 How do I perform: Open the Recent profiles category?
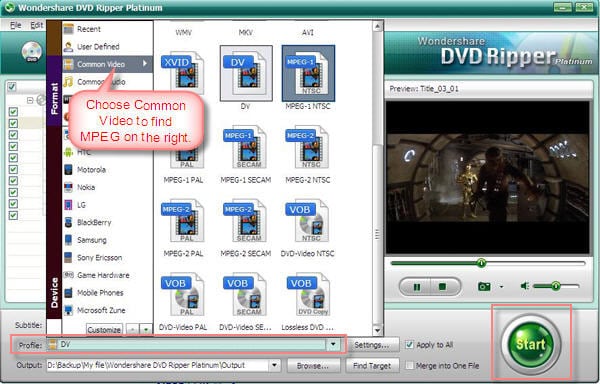tap(108, 29)
